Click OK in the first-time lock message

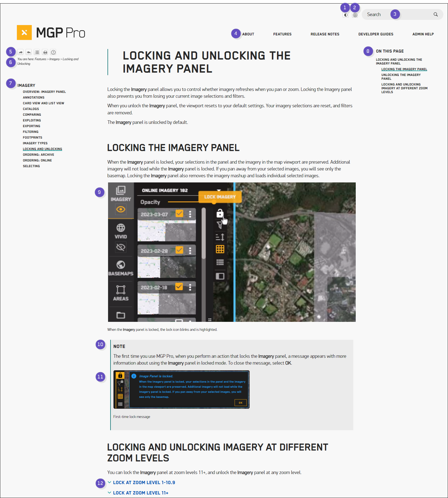point(241,403)
